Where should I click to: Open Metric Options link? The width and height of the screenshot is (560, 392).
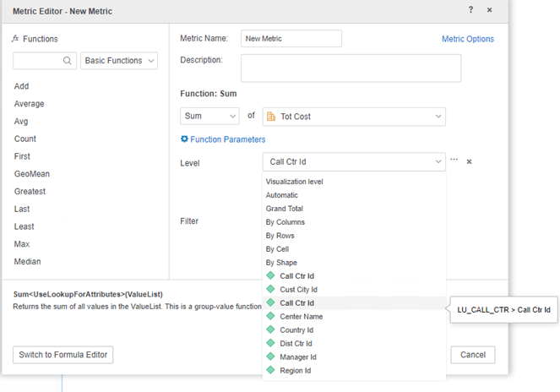(468, 39)
